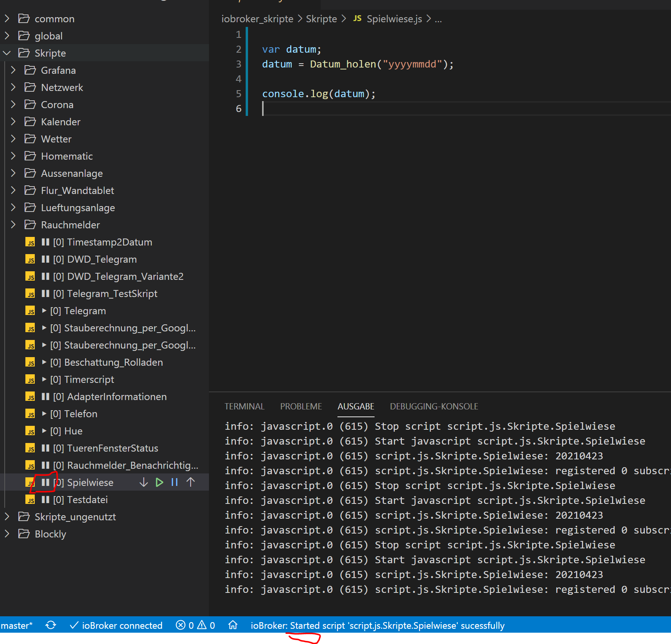Toggle pause state on AdapterInformationen script
The width and height of the screenshot is (671, 644).
coord(45,397)
